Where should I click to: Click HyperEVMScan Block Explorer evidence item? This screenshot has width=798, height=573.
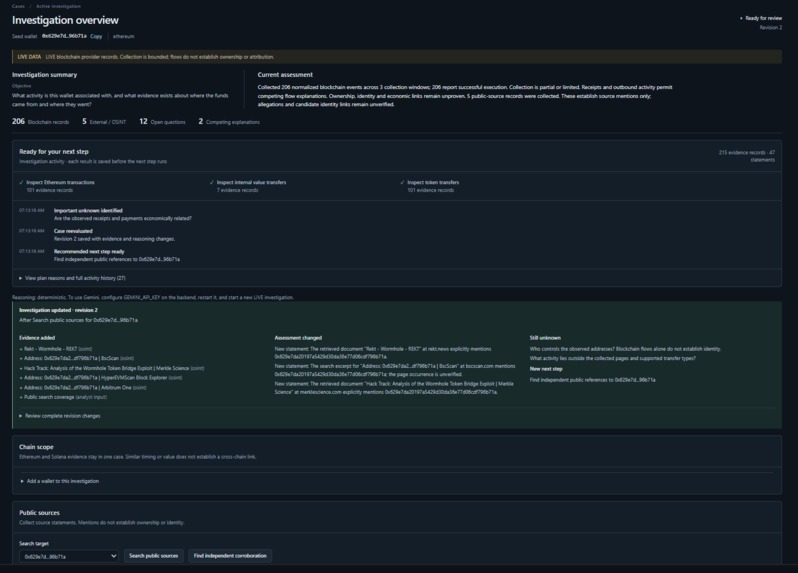(x=101, y=378)
